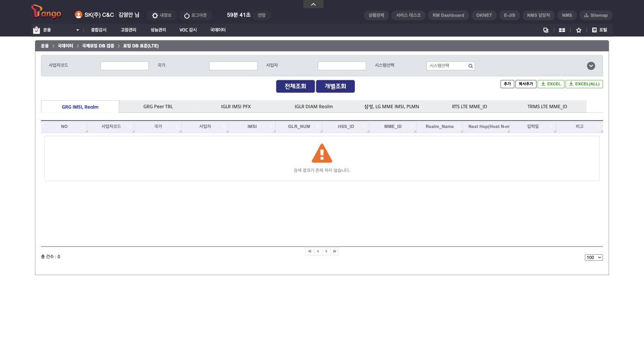Open the OKNET shortcut
Screen dimensions: 644x350
point(484,16)
